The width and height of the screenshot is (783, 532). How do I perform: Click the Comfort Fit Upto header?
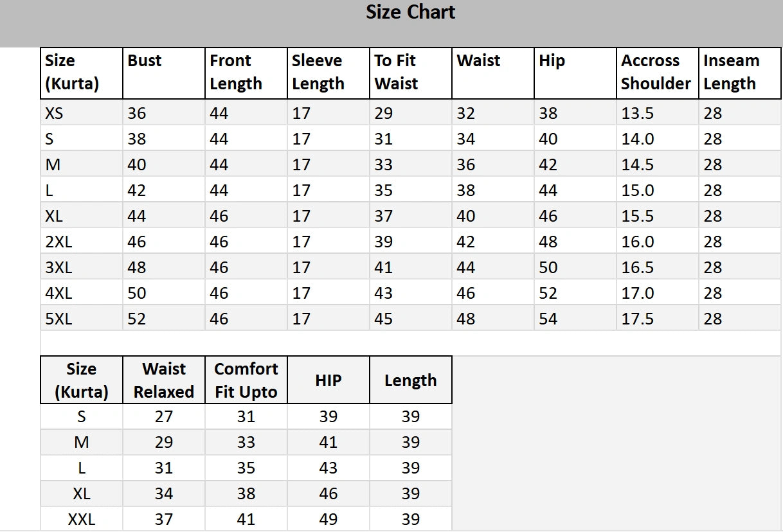pyautogui.click(x=246, y=380)
